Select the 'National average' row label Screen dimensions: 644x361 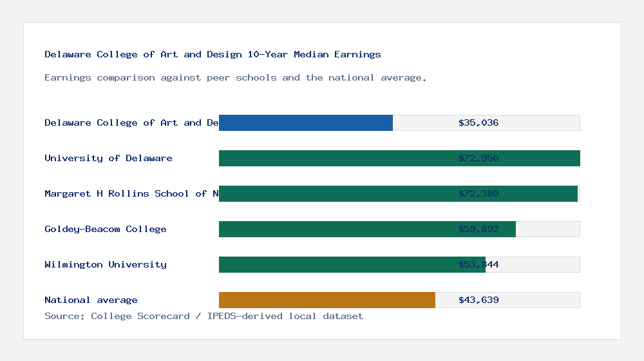click(91, 300)
